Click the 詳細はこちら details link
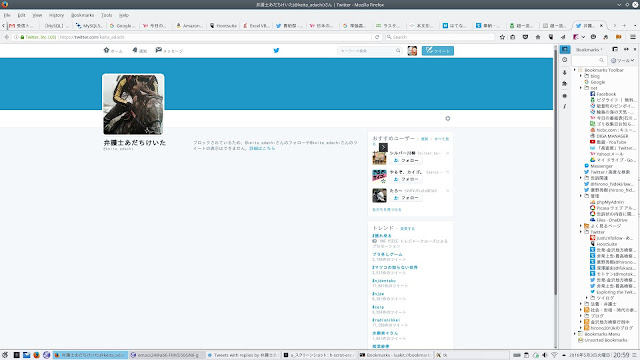Screen dimensions: 640x360 coord(262,148)
